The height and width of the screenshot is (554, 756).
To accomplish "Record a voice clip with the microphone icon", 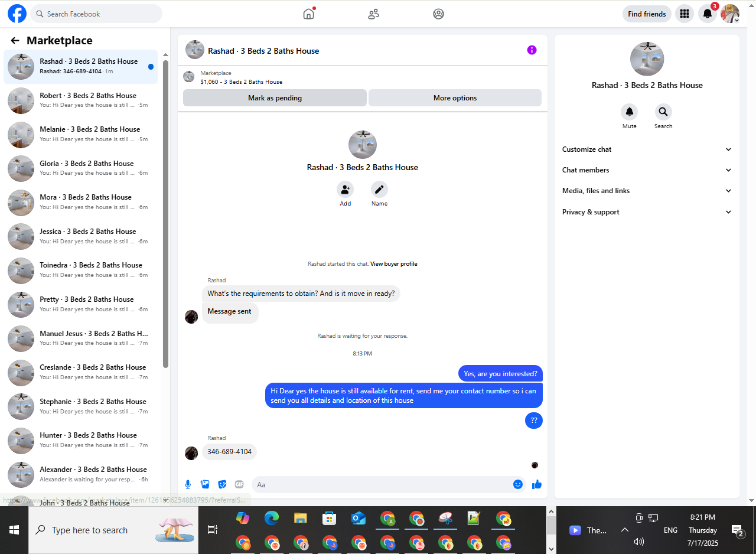I will click(x=188, y=484).
